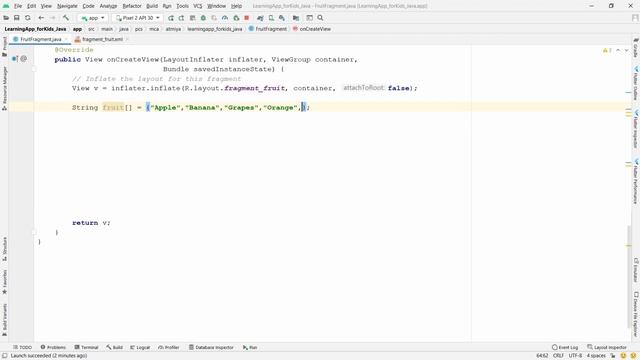Toggle the Device File Explorer window
The width and height of the screenshot is (640, 360).
[x=636, y=314]
